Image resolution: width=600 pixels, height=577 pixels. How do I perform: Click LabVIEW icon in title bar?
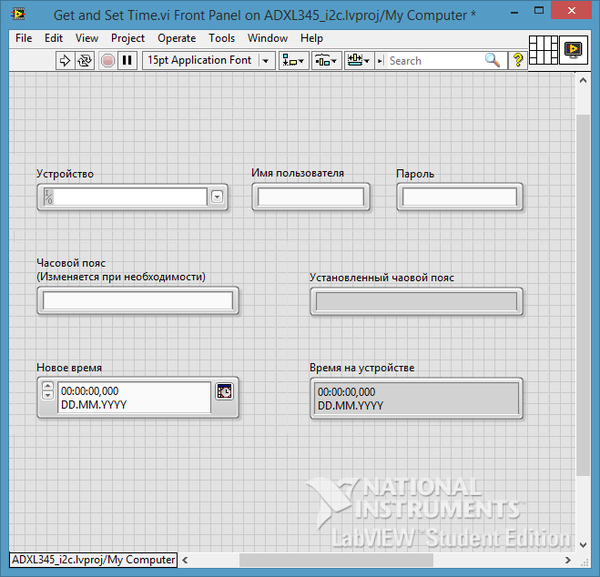[x=18, y=15]
